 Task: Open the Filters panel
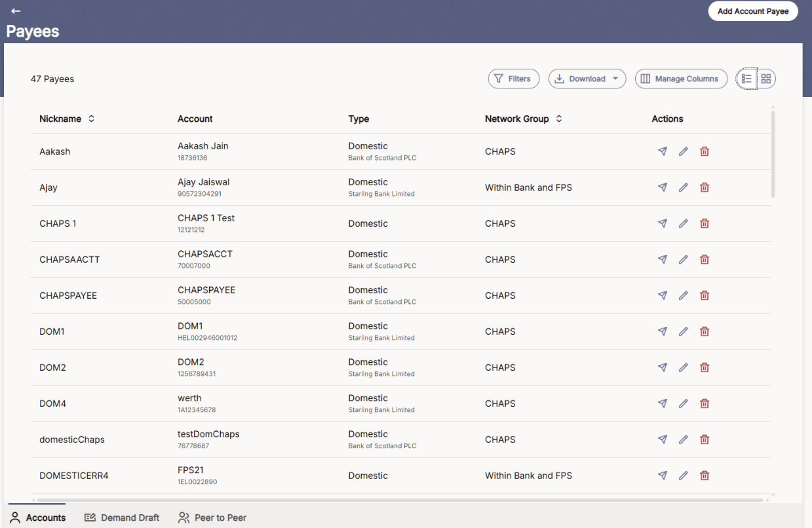coord(514,79)
